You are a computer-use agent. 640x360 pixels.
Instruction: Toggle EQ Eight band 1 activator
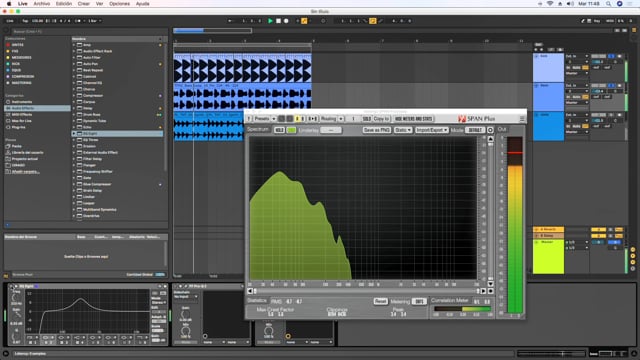[30, 342]
